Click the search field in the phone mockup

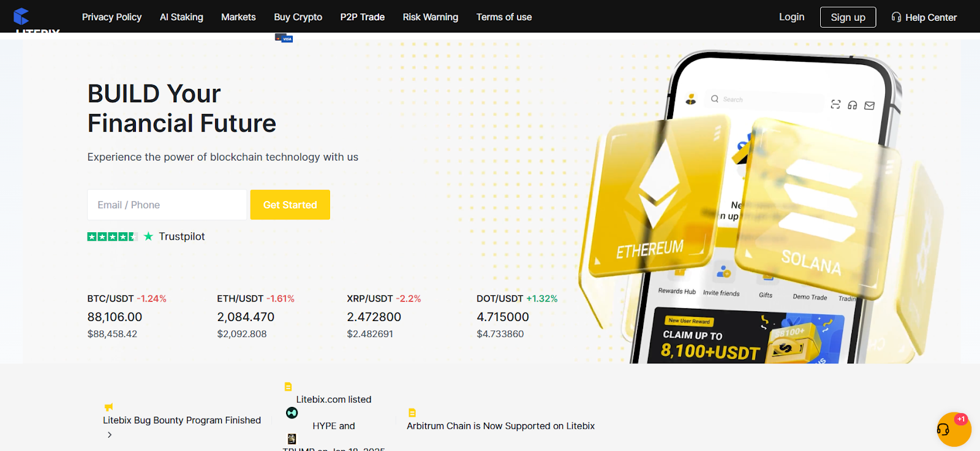pos(766,100)
